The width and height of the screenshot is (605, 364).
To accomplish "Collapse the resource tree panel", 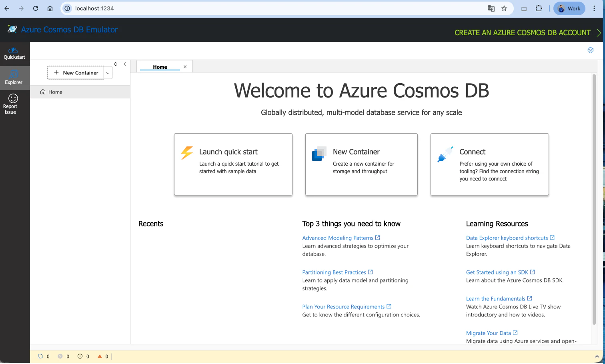I will [x=125, y=64].
